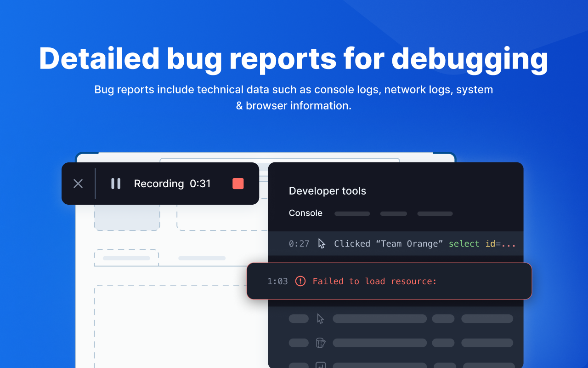588x368 pixels.
Task: Click the 'Failed to load resource:' error message
Action: point(374,281)
